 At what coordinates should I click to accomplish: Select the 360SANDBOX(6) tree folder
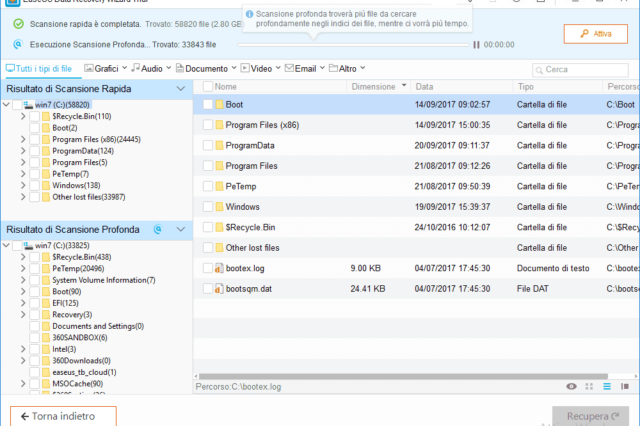pos(80,338)
